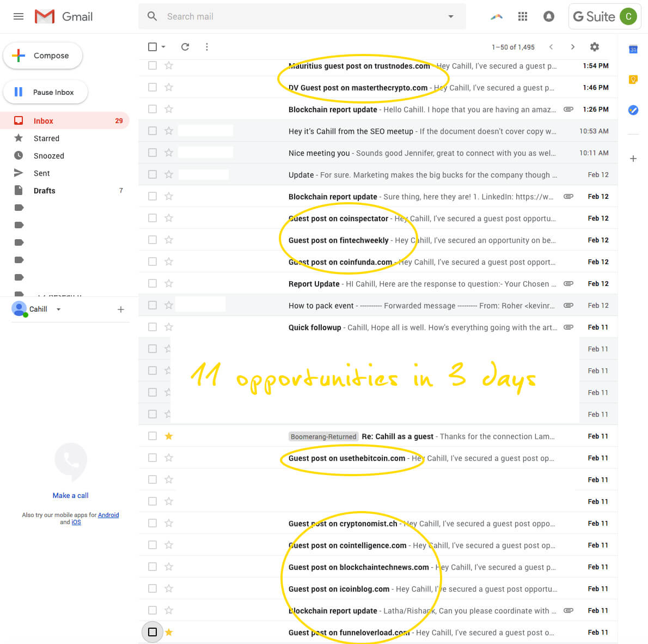The height and width of the screenshot is (644, 648).
Task: Open the Guest post on coinfunda.com email
Action: (378, 262)
